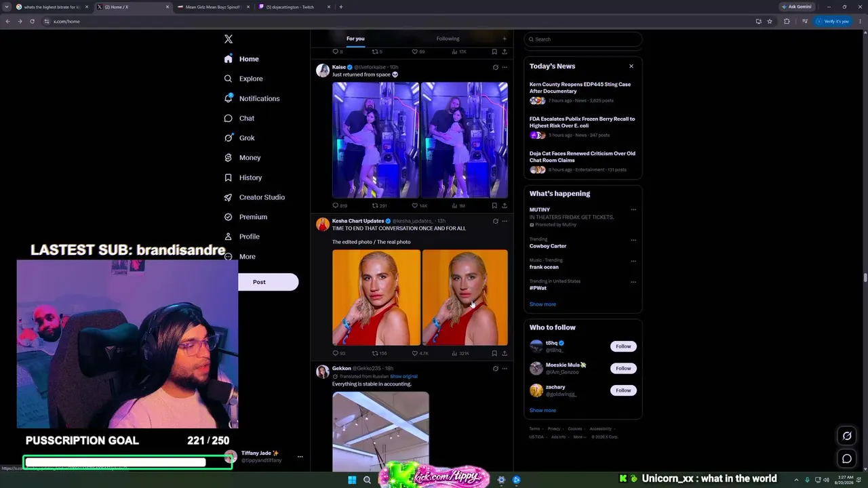Share the Kesha Chart Updates post
This screenshot has width=868, height=488.
[x=505, y=353]
